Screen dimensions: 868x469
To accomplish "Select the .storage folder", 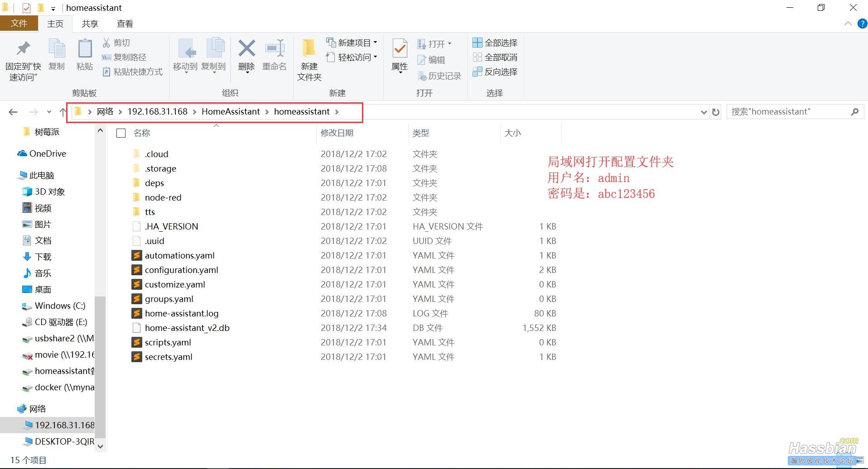I will pos(160,168).
